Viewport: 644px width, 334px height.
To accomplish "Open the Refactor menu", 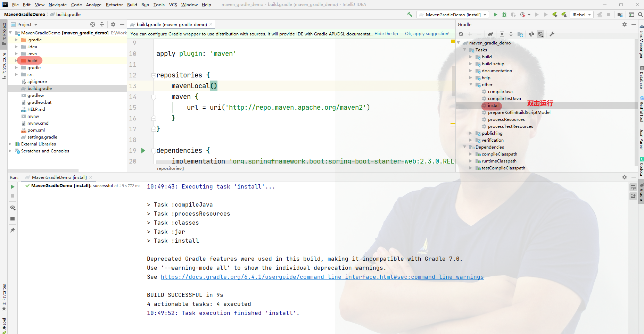I will pos(114,5).
